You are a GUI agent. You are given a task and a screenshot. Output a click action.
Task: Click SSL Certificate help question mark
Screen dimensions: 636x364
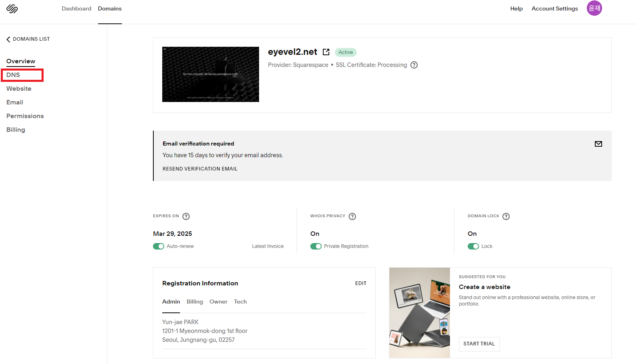[x=414, y=65]
